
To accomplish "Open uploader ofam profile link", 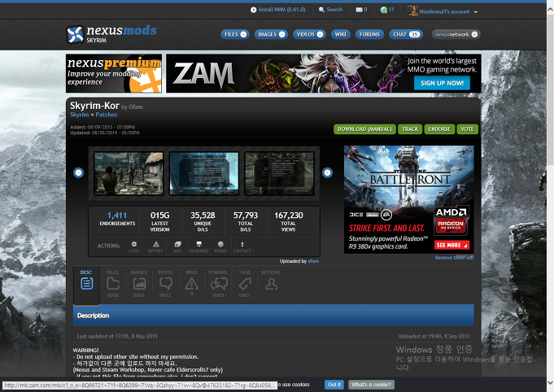I will point(313,261).
